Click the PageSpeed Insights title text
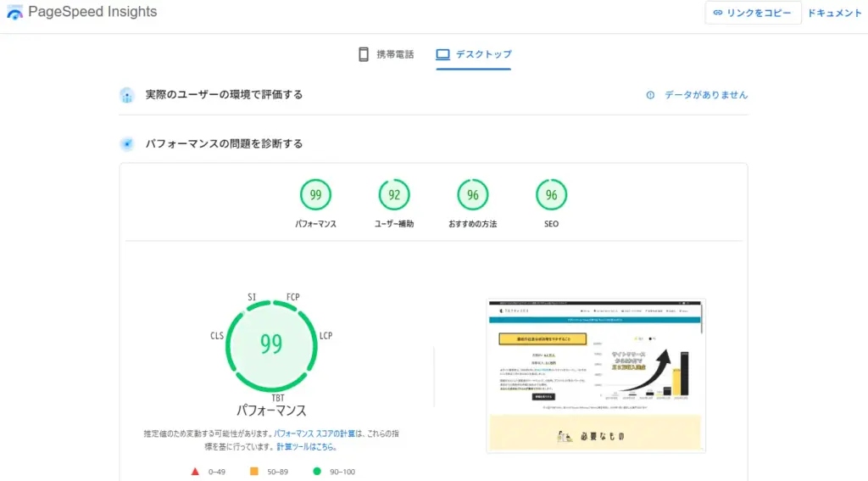Image resolution: width=868 pixels, height=481 pixels. tap(92, 12)
